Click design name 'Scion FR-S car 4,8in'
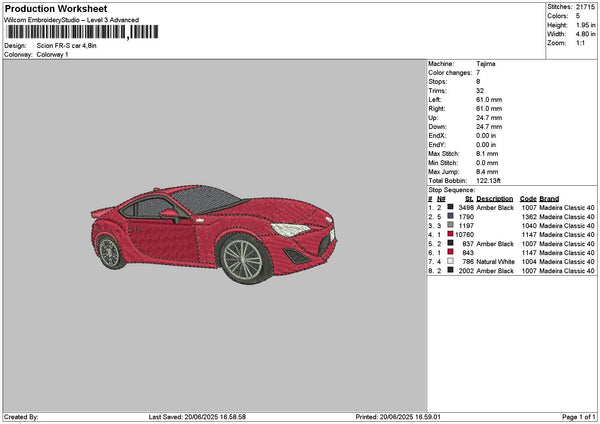 click(67, 46)
